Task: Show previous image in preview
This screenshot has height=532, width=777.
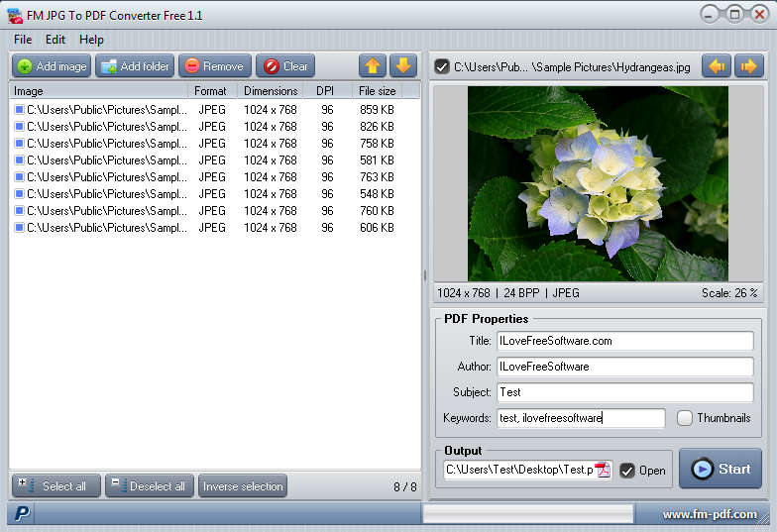Action: click(716, 66)
